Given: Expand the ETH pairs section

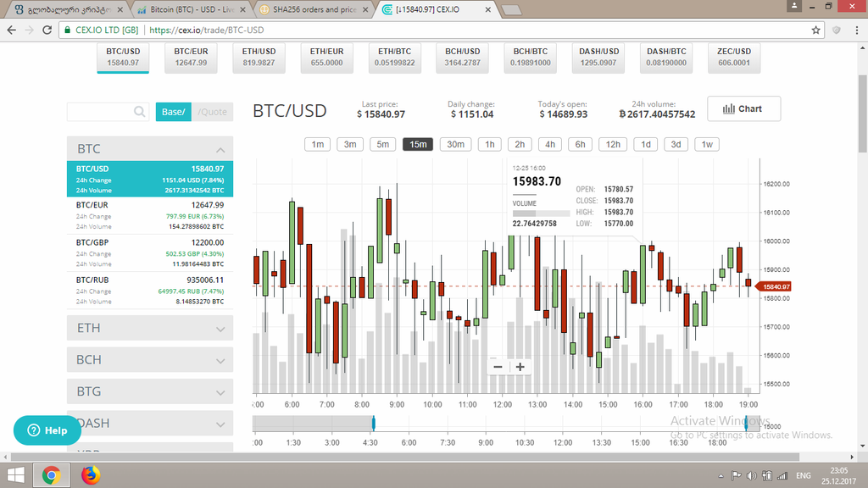Looking at the screenshot, I should point(150,328).
